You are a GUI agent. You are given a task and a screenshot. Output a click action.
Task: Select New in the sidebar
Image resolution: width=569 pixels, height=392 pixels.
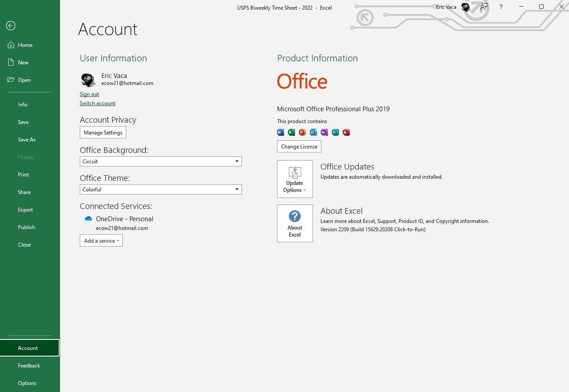coord(30,63)
